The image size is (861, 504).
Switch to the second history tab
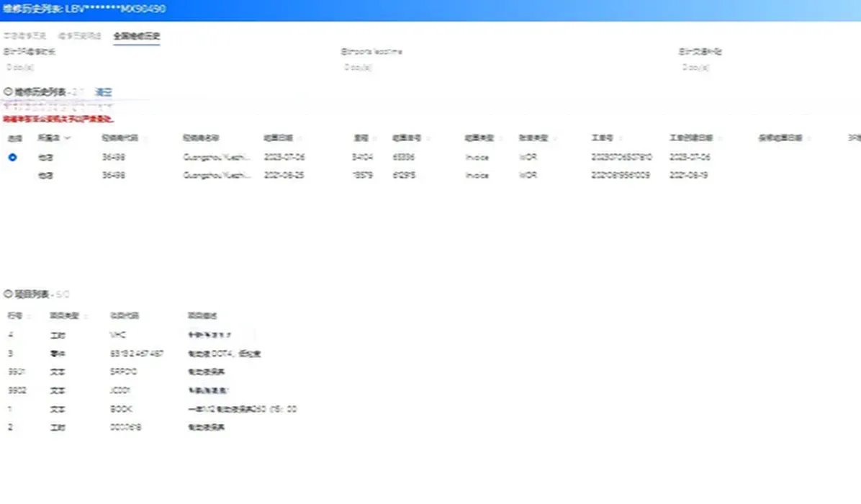pyautogui.click(x=79, y=36)
